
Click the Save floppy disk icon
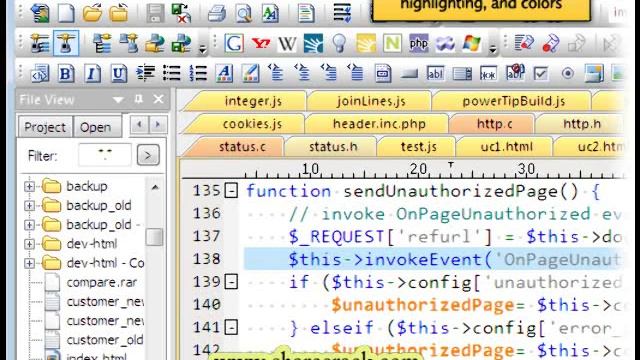click(155, 13)
